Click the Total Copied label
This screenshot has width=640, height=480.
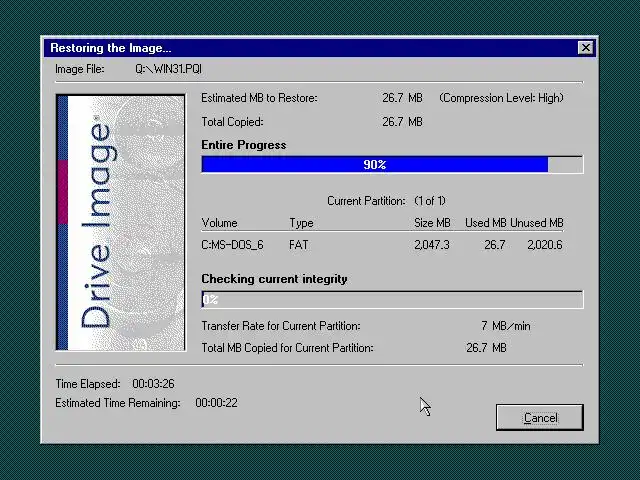click(x=232, y=122)
